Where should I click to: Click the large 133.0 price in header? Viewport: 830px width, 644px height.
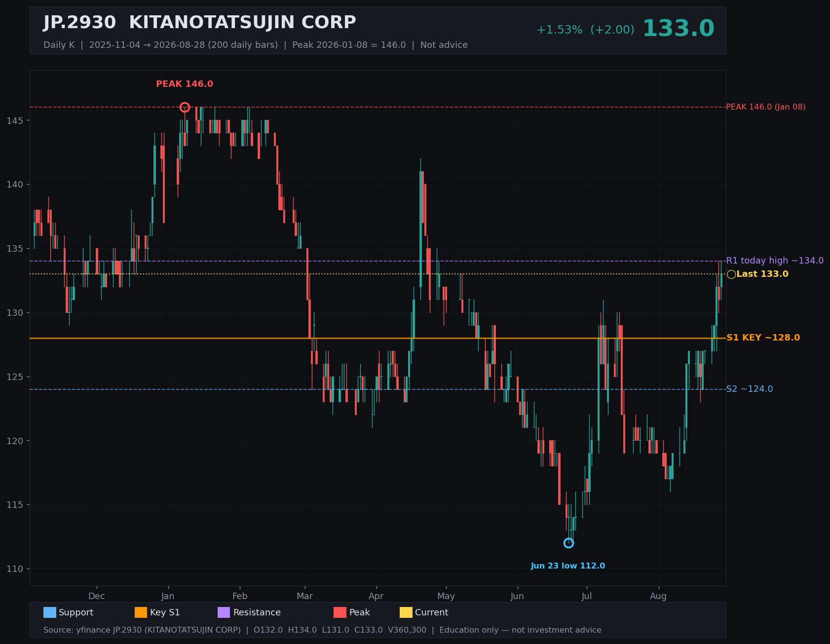(678, 29)
